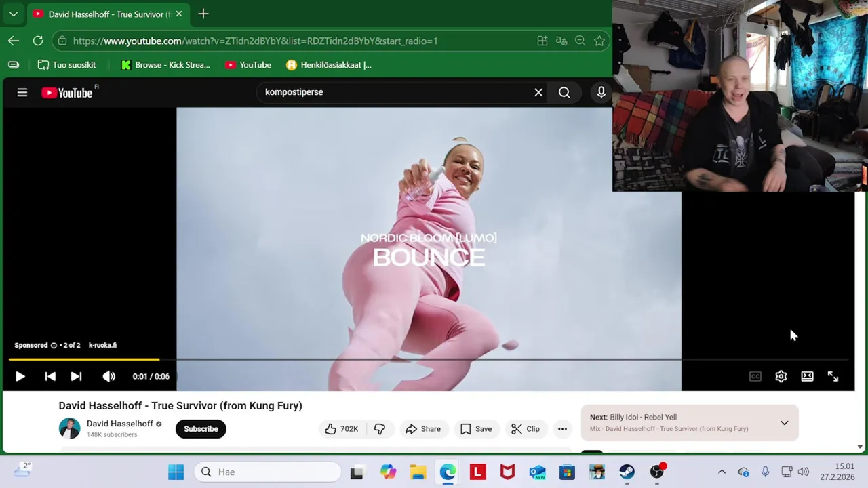Open Copilot from the taskbar

(388, 472)
